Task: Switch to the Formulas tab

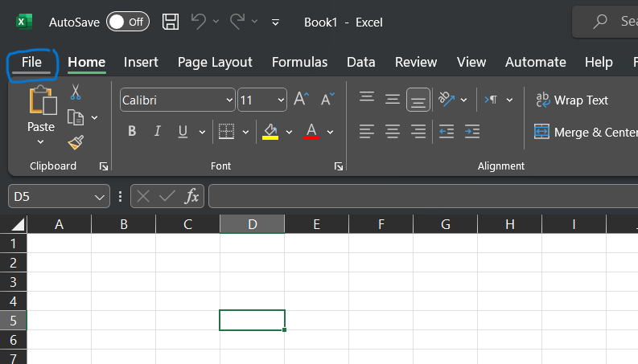Action: 299,62
